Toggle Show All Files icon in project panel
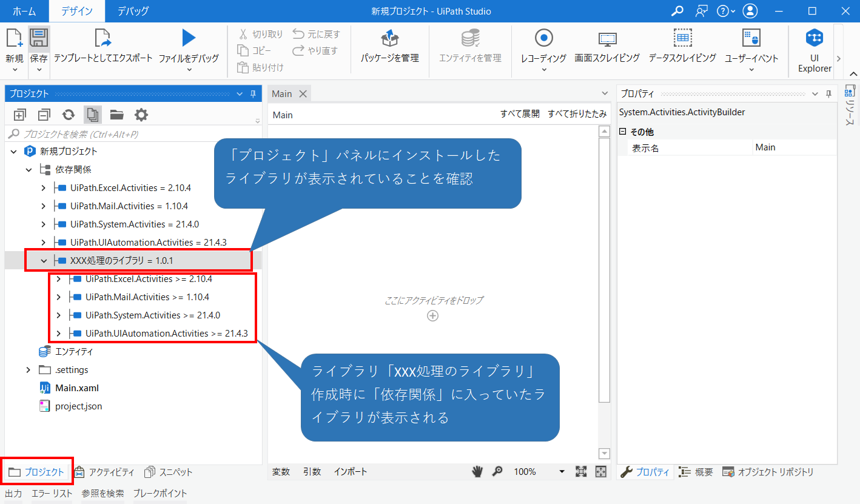 click(93, 115)
